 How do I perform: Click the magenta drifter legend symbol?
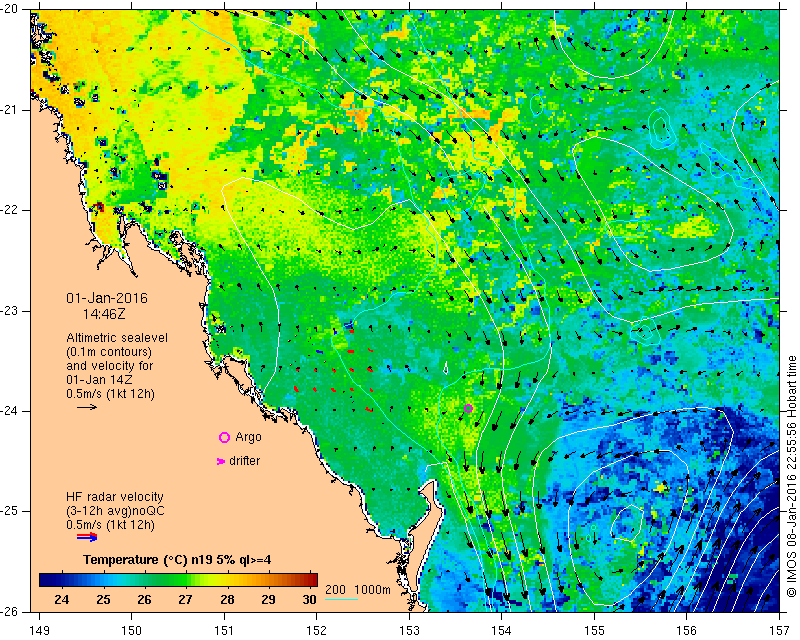[221, 461]
